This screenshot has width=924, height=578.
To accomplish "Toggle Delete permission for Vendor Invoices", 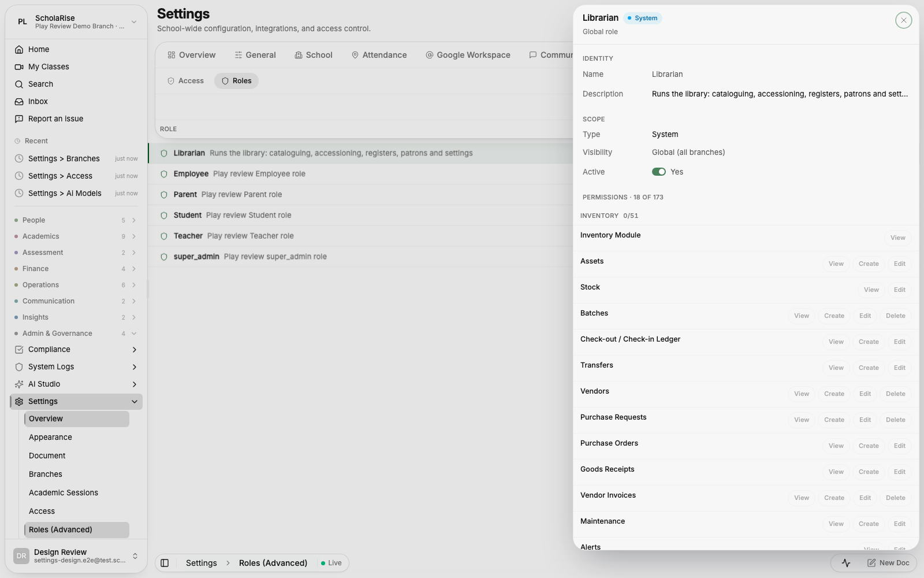I will point(896,498).
